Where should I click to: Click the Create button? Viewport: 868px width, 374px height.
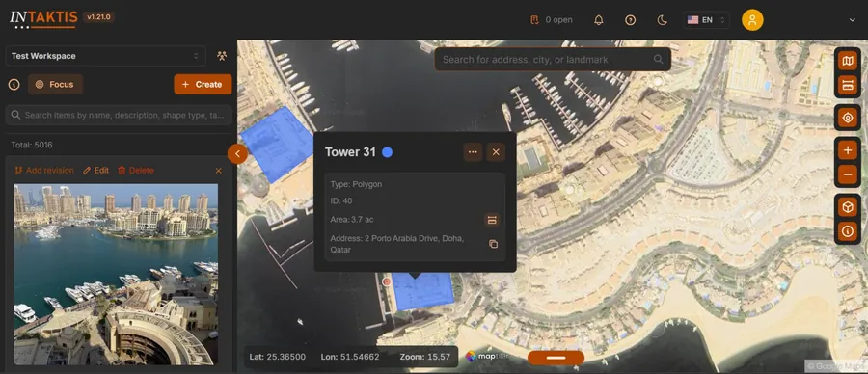(203, 85)
